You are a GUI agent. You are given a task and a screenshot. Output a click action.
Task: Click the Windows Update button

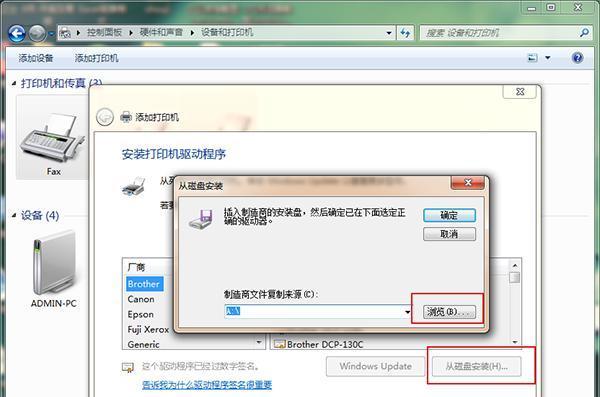pos(375,366)
